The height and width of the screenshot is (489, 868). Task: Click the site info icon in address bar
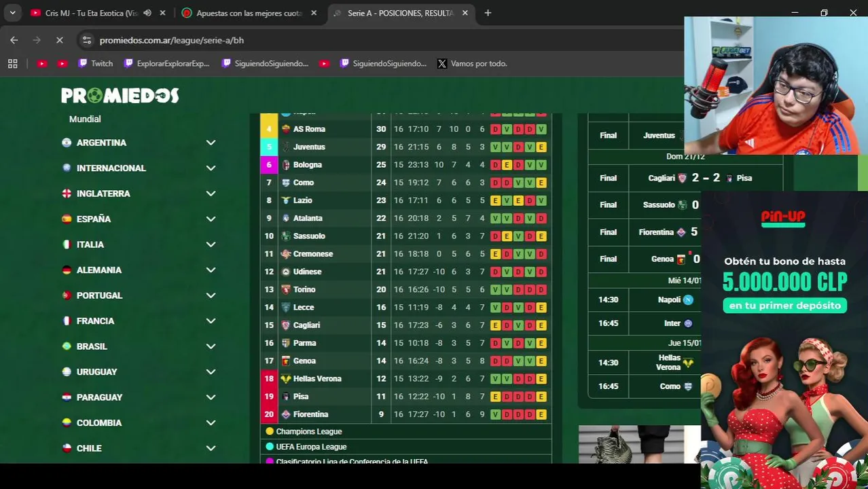point(86,40)
